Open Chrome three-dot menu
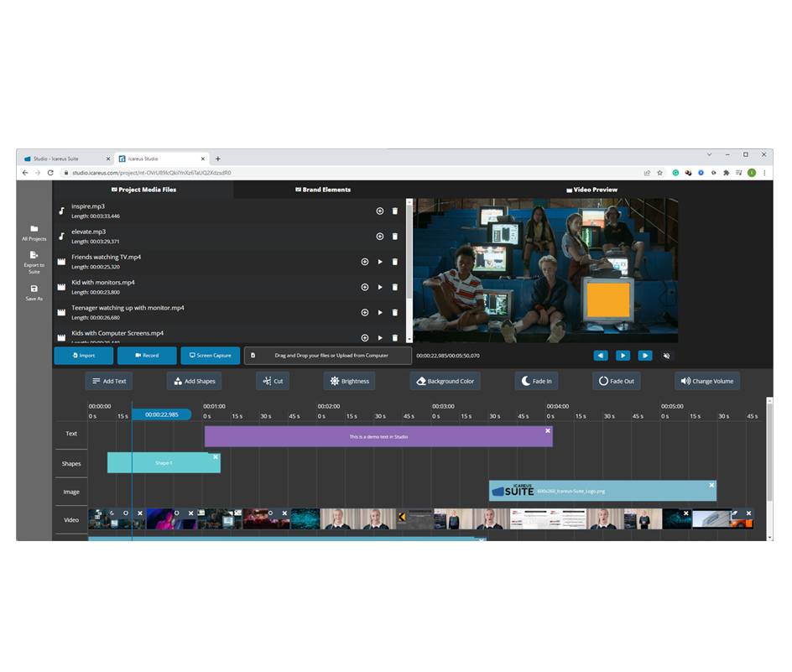Image resolution: width=792 pixels, height=672 pixels. 764,173
